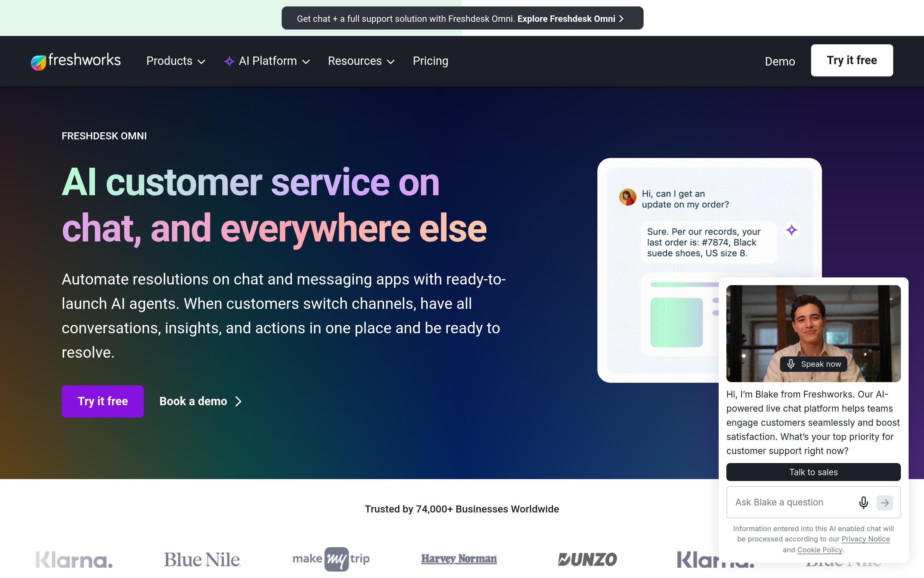Viewport: 924px width, 578px height.
Task: Expand the AI Platform menu
Action: tap(267, 61)
